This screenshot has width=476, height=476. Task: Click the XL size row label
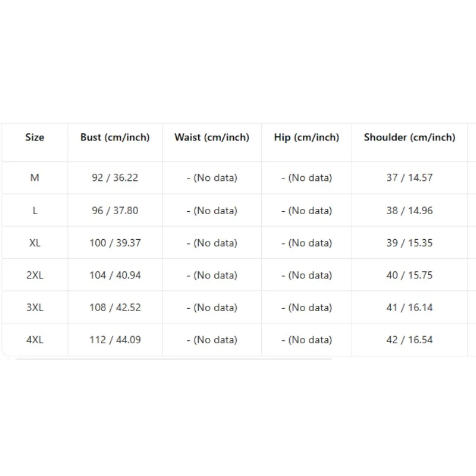35,243
